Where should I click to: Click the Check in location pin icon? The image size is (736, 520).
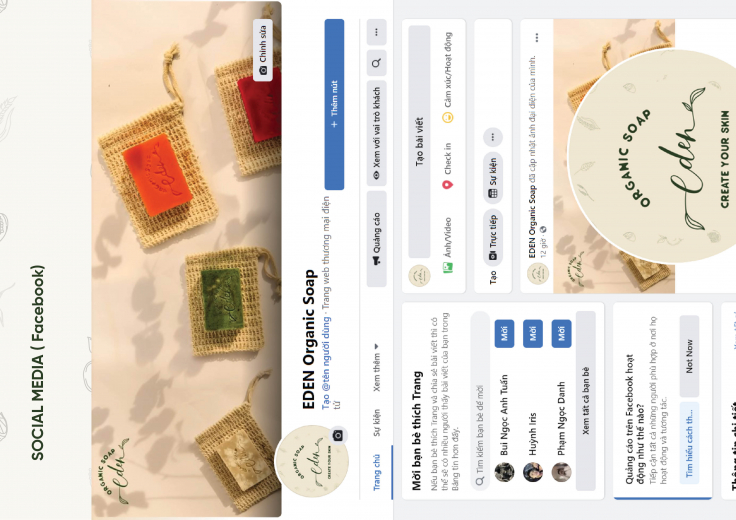(448, 184)
